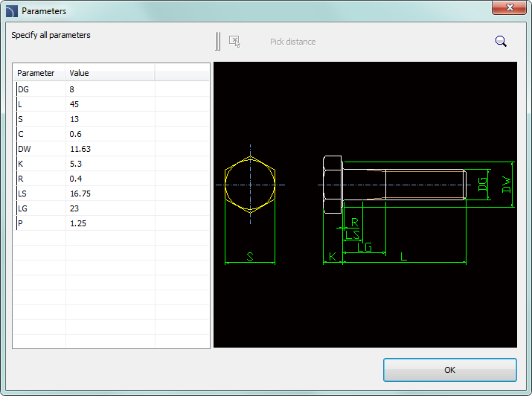This screenshot has height=396, width=532.
Task: Select the P value field 1.25
Action: [109, 223]
